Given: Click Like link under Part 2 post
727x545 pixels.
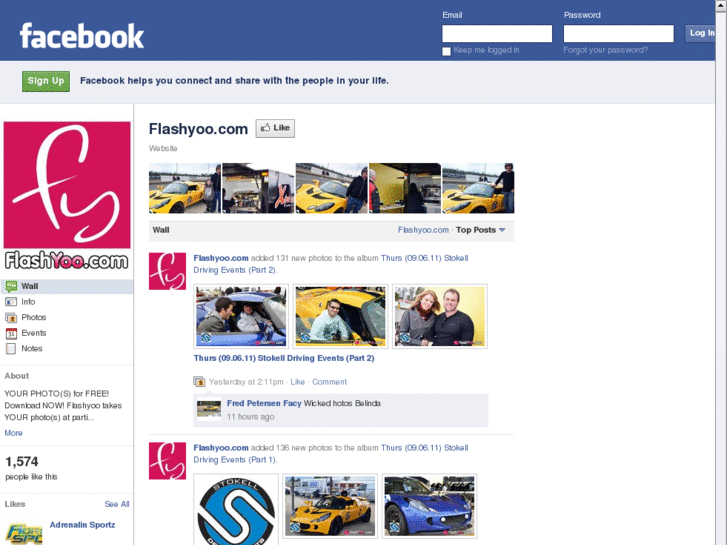Looking at the screenshot, I should [x=298, y=382].
